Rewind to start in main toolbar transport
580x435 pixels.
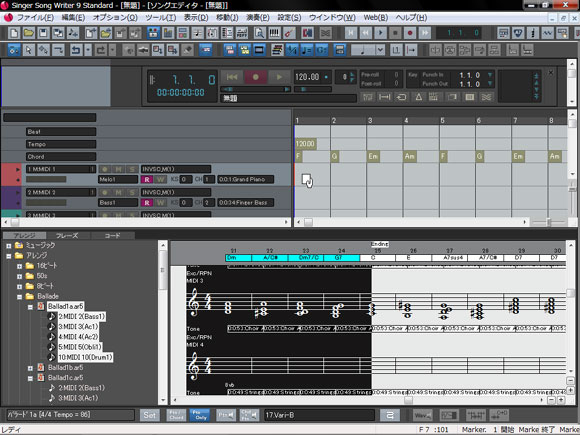tap(351, 33)
